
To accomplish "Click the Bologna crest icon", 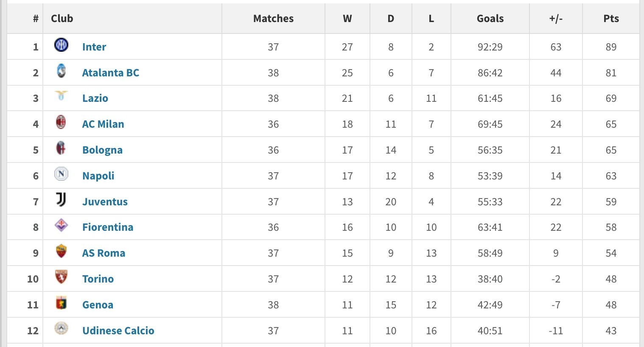I will (x=61, y=148).
